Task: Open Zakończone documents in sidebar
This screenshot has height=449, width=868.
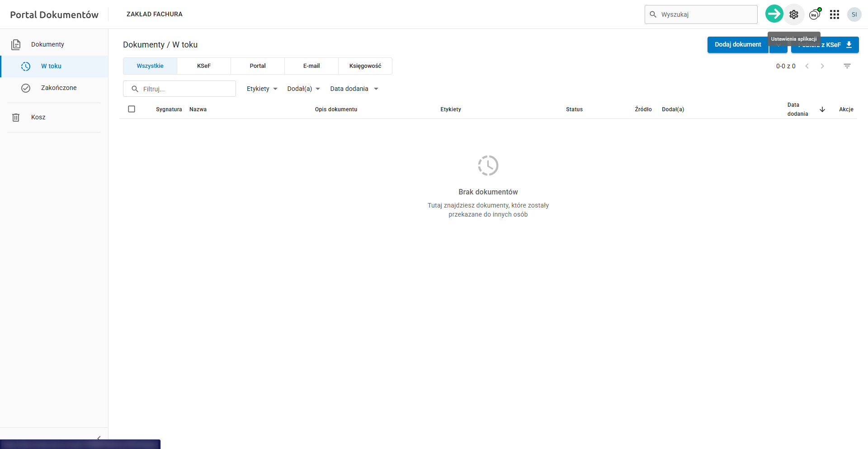Action: click(x=59, y=88)
